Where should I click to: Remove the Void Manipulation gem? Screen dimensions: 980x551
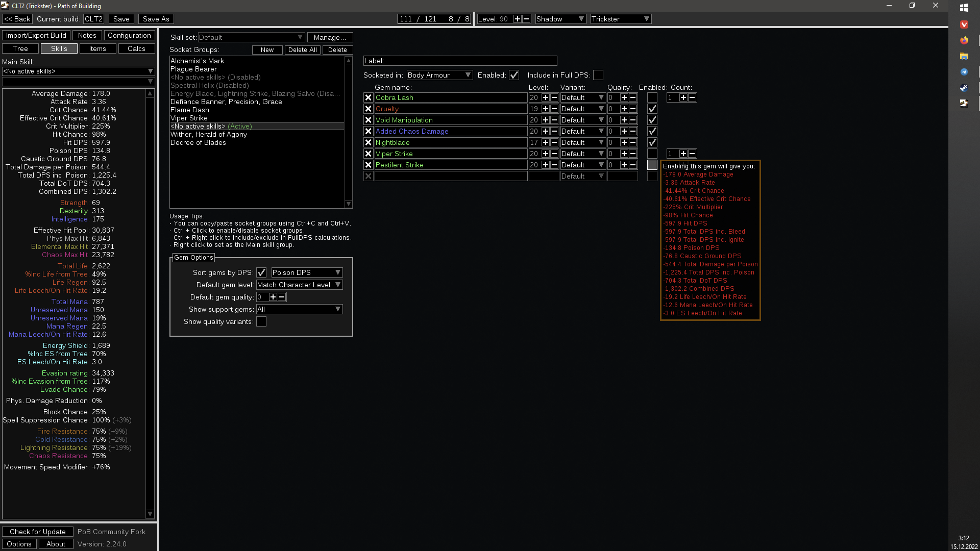[368, 120]
